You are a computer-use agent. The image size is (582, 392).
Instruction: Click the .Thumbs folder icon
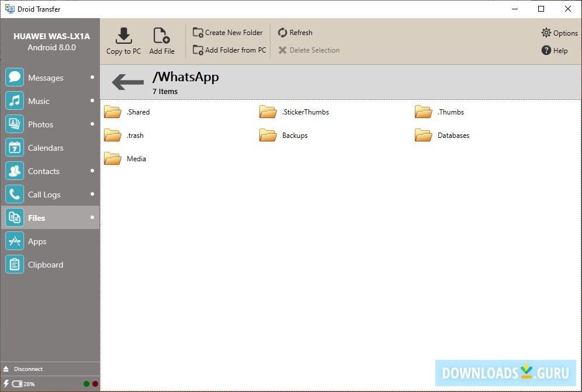[424, 112]
